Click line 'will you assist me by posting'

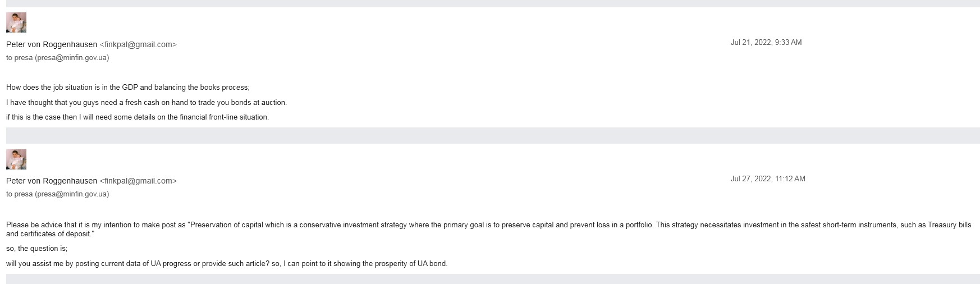pos(227,264)
